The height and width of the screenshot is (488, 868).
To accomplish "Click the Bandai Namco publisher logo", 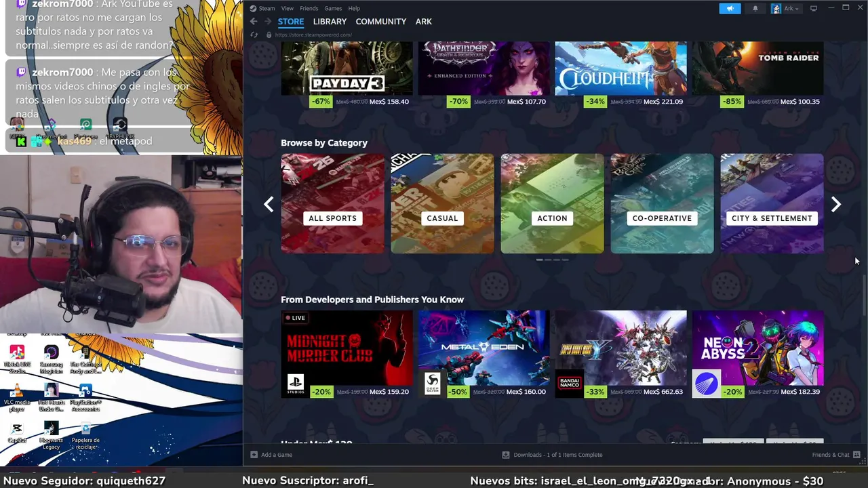I will coord(570,384).
